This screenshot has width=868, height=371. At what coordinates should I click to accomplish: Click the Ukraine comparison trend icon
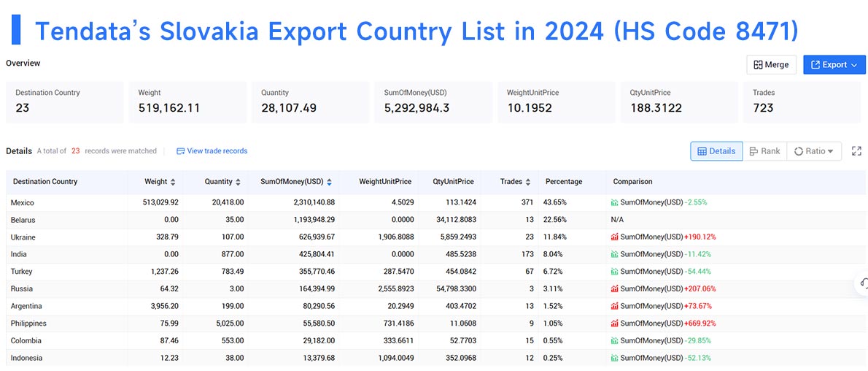click(614, 237)
